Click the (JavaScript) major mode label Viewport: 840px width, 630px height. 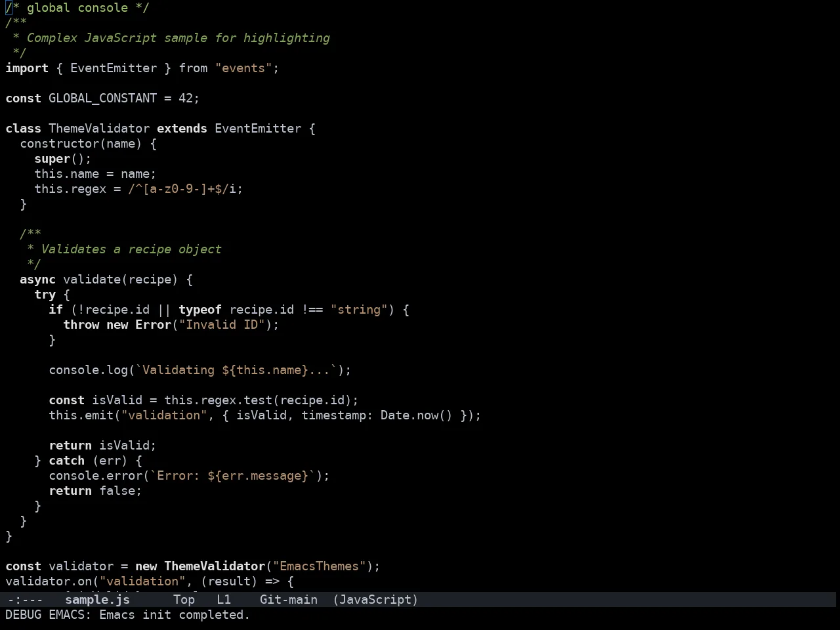pyautogui.click(x=375, y=600)
